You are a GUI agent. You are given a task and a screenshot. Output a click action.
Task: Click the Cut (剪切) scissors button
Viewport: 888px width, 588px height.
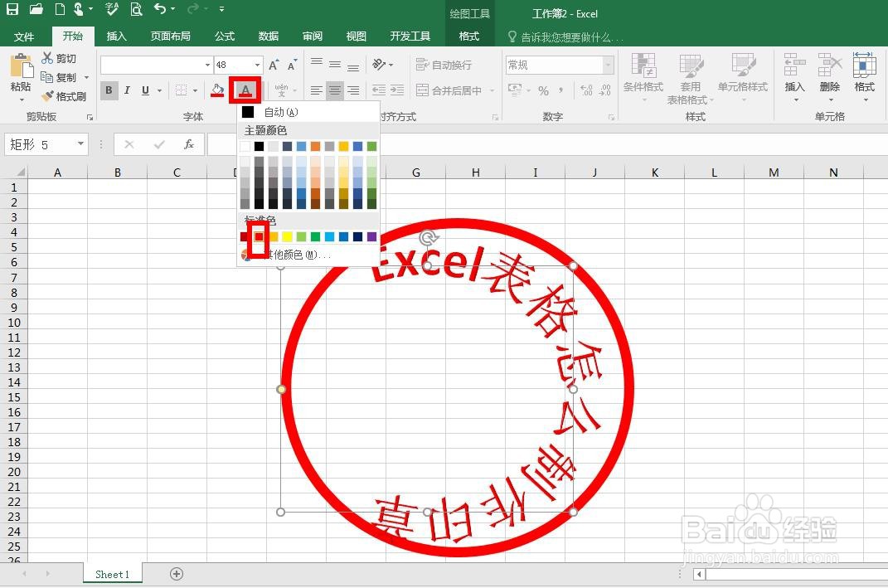(59, 58)
